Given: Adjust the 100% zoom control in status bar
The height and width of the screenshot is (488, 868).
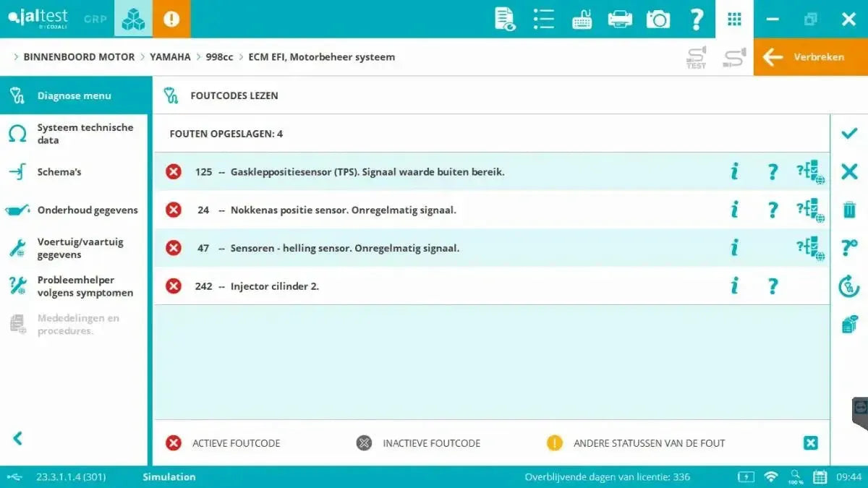Looking at the screenshot, I should (x=794, y=476).
